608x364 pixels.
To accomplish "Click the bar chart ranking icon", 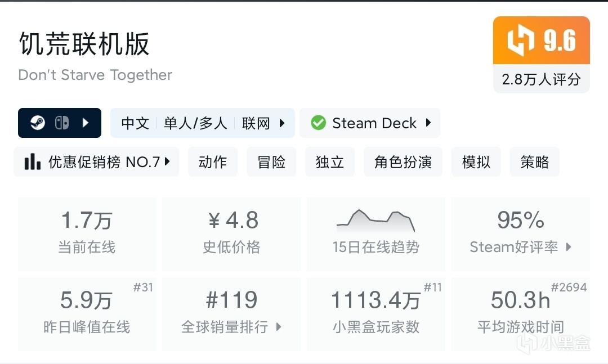I will point(33,162).
